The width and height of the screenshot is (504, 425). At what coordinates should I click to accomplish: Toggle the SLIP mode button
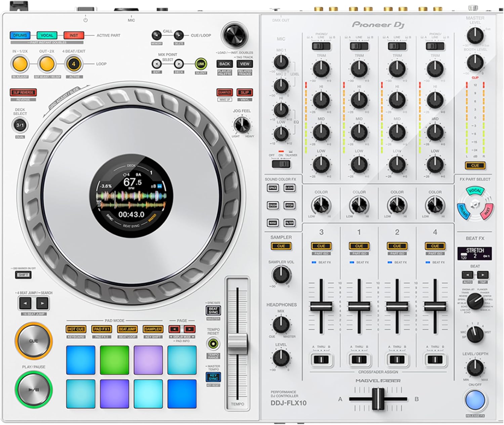point(245,92)
